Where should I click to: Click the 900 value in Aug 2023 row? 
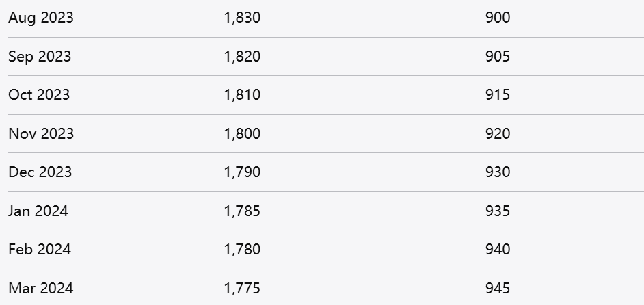pos(498,18)
